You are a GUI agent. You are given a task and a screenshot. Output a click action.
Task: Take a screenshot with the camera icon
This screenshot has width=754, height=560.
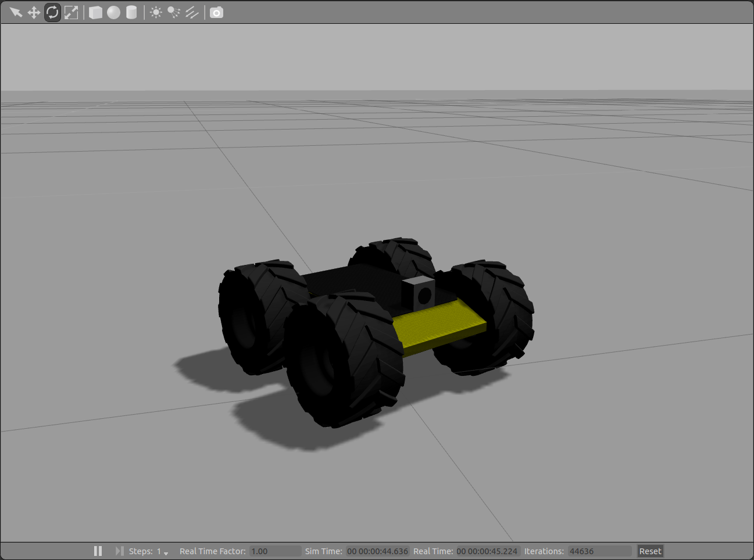tap(216, 12)
